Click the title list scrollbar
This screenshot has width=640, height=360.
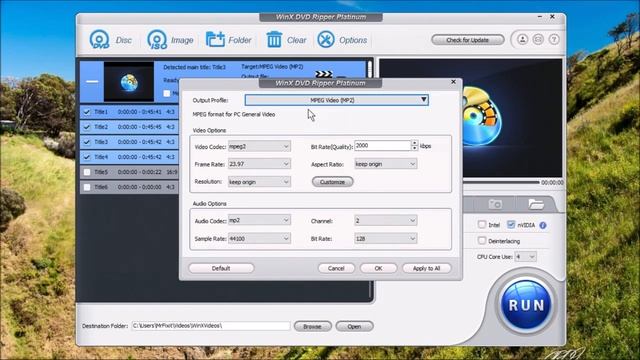point(370,69)
